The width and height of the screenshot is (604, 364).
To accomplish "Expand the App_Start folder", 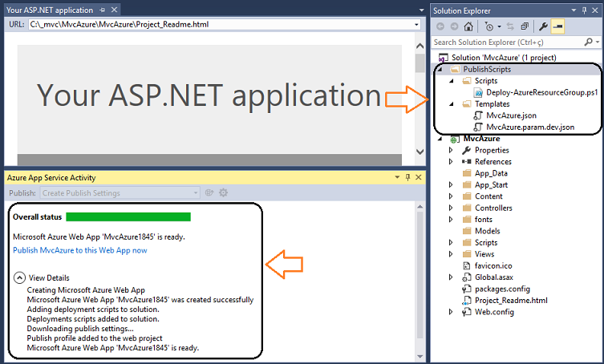I will point(451,185).
